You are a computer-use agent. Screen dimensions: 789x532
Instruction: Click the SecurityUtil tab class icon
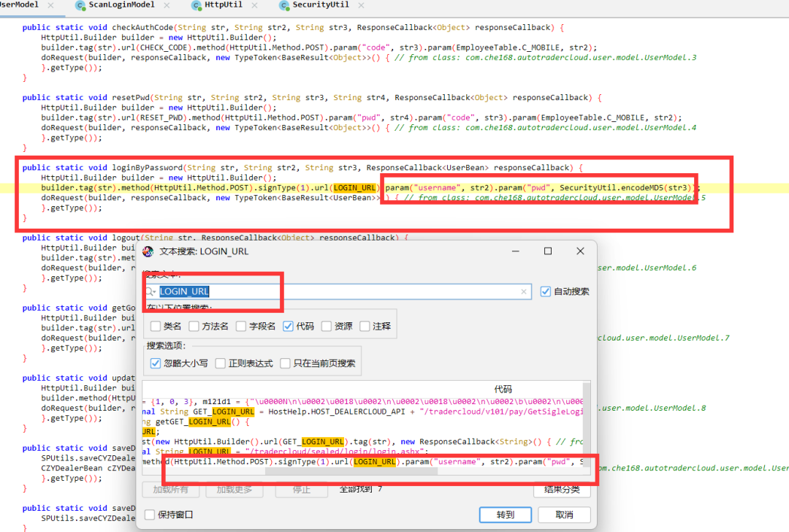[x=283, y=5]
